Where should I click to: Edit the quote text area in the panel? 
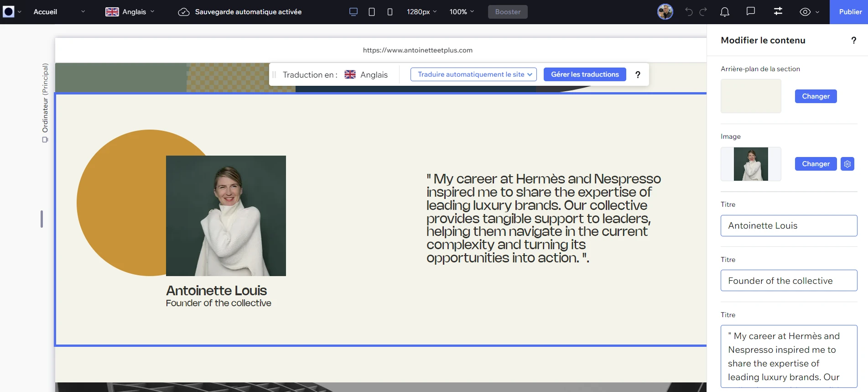[x=789, y=356]
